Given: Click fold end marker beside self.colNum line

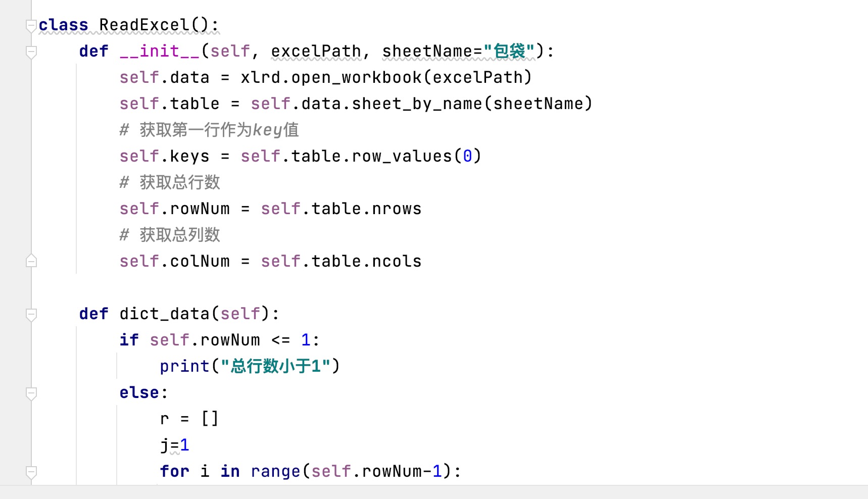Looking at the screenshot, I should (x=31, y=261).
